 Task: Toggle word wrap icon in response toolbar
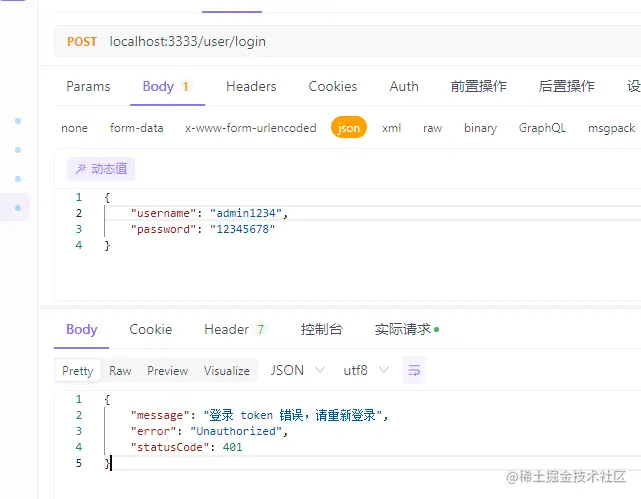click(x=414, y=370)
